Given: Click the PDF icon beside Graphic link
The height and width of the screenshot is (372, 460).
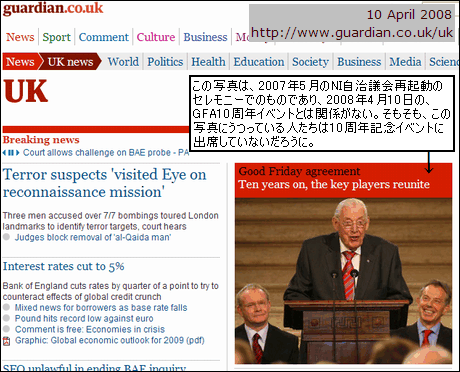Looking at the screenshot, I should (6, 341).
